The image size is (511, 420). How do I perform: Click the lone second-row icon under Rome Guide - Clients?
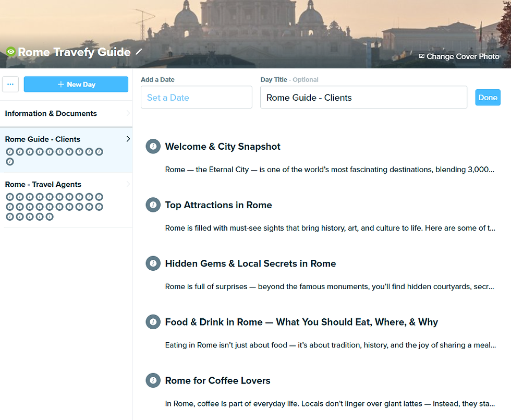[10, 161]
